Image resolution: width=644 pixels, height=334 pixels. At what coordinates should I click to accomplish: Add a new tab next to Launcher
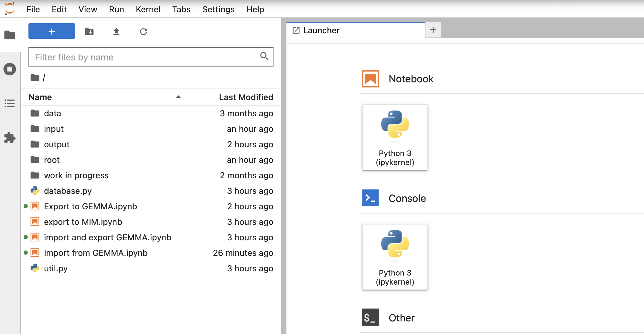click(x=433, y=30)
